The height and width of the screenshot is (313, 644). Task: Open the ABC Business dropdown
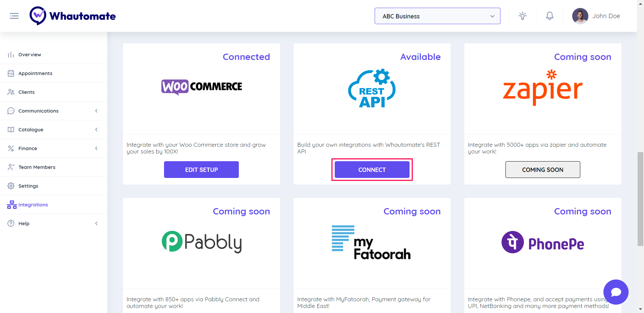click(437, 16)
